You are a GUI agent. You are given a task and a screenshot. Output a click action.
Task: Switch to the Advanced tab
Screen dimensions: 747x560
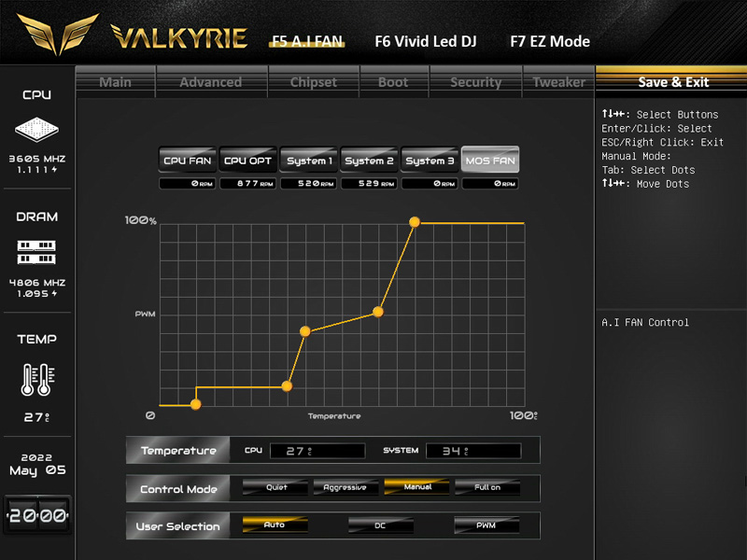tap(211, 82)
